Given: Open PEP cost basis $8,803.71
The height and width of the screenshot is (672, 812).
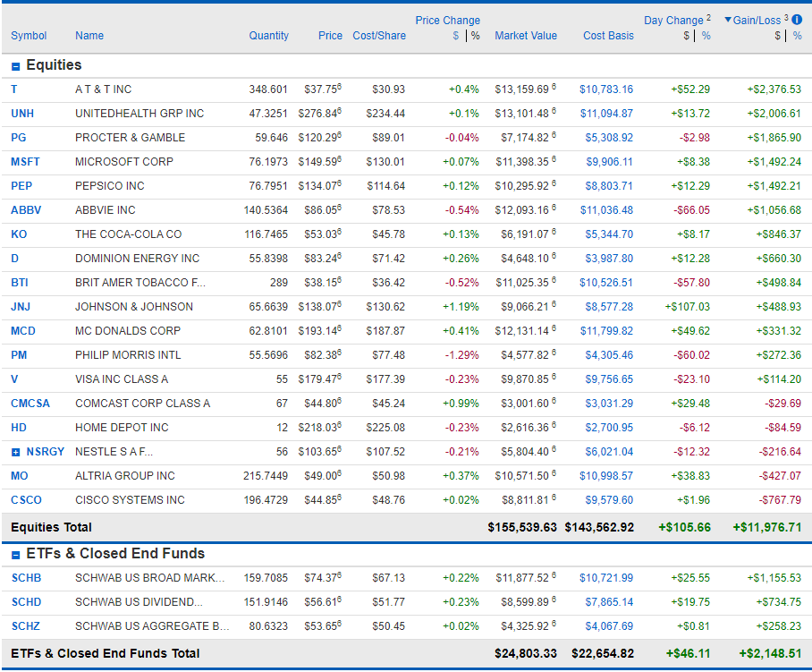Looking at the screenshot, I should tap(609, 186).
